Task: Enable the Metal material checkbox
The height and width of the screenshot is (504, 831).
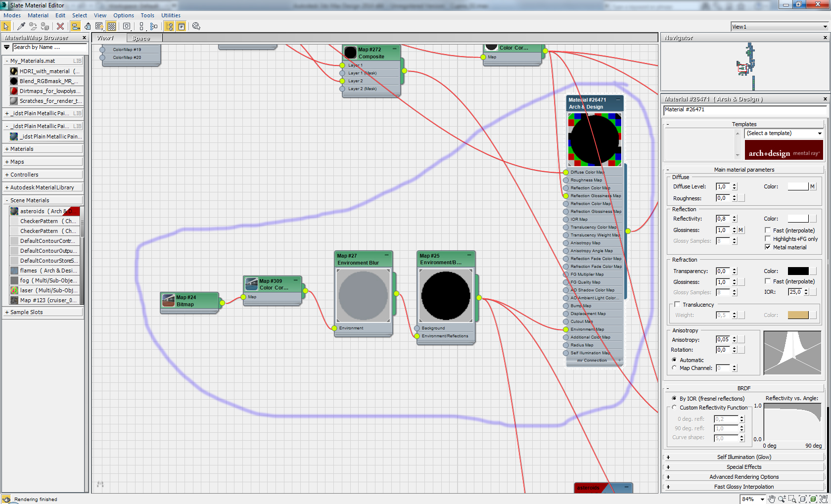Action: [768, 247]
